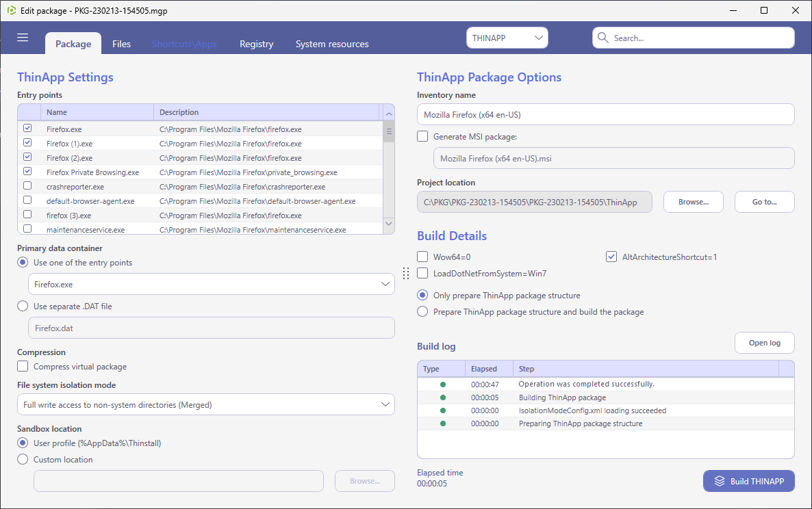The height and width of the screenshot is (509, 812).
Task: Check the maintenanceservice.exe entry point
Action: [27, 229]
